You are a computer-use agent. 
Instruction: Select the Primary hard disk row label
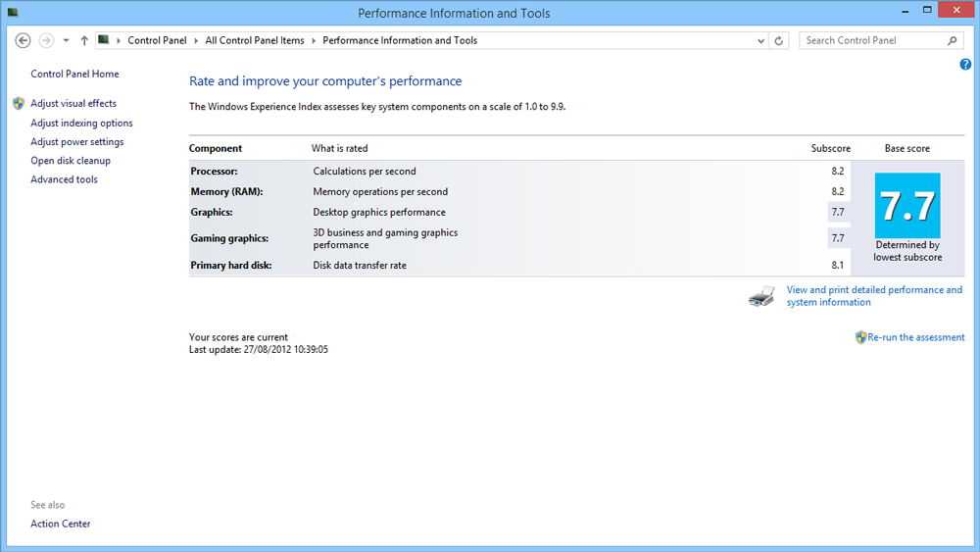coord(230,265)
